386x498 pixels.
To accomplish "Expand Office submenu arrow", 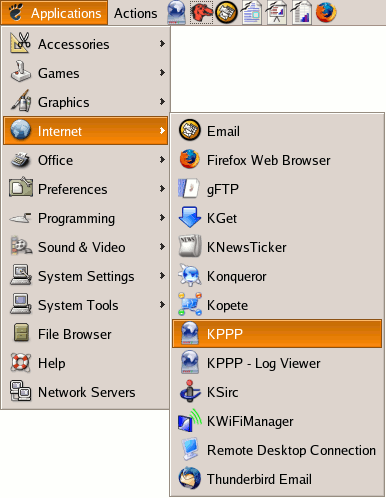I will [x=162, y=160].
